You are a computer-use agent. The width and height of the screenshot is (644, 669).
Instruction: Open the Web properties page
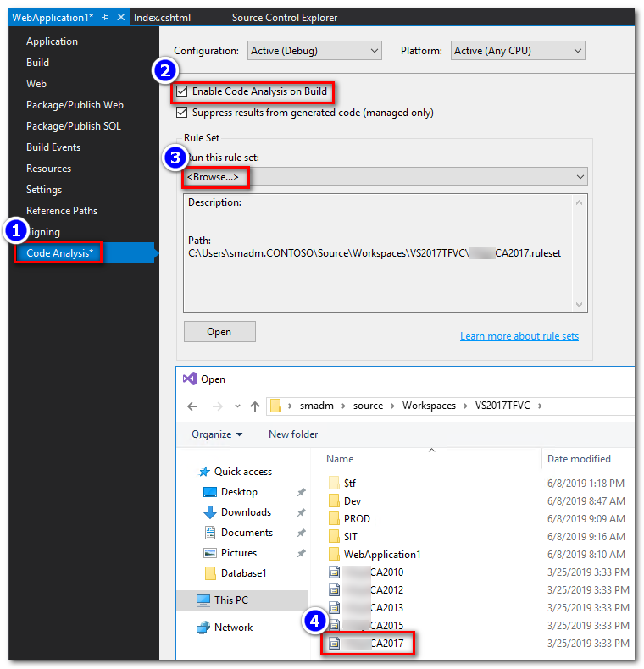[36, 84]
